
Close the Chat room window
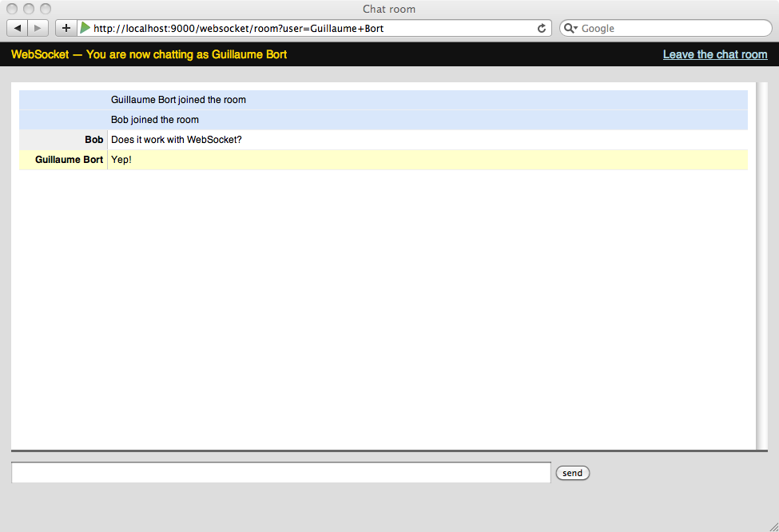tap(12, 9)
